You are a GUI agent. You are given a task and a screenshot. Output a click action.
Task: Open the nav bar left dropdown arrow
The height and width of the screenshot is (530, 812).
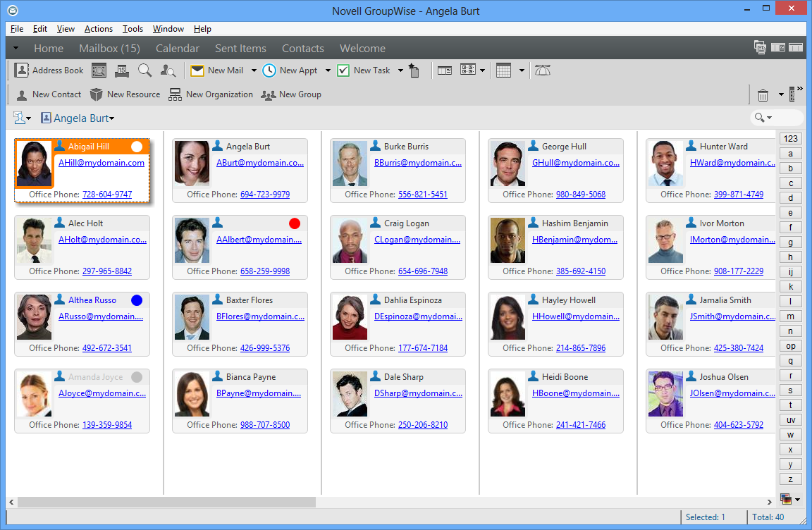16,48
